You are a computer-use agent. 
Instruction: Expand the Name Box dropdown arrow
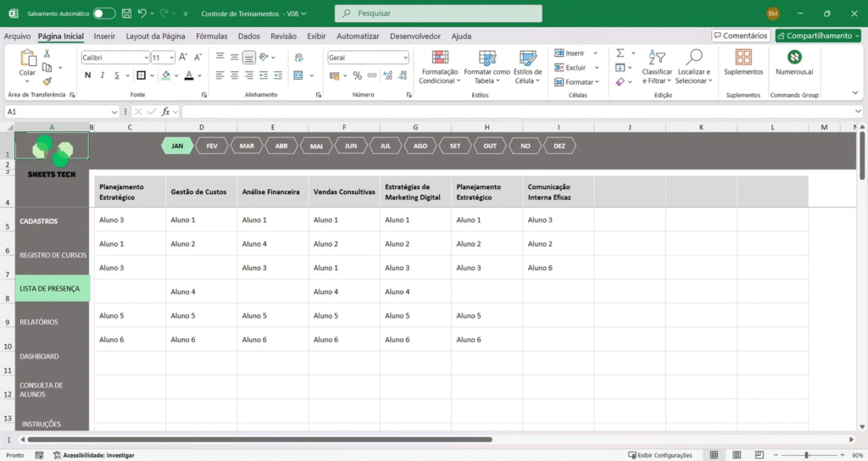point(114,112)
